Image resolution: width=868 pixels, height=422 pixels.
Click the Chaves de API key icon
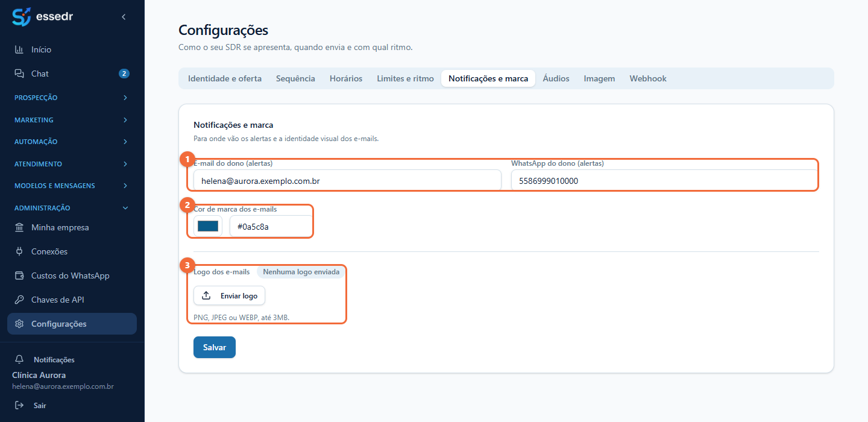19,300
